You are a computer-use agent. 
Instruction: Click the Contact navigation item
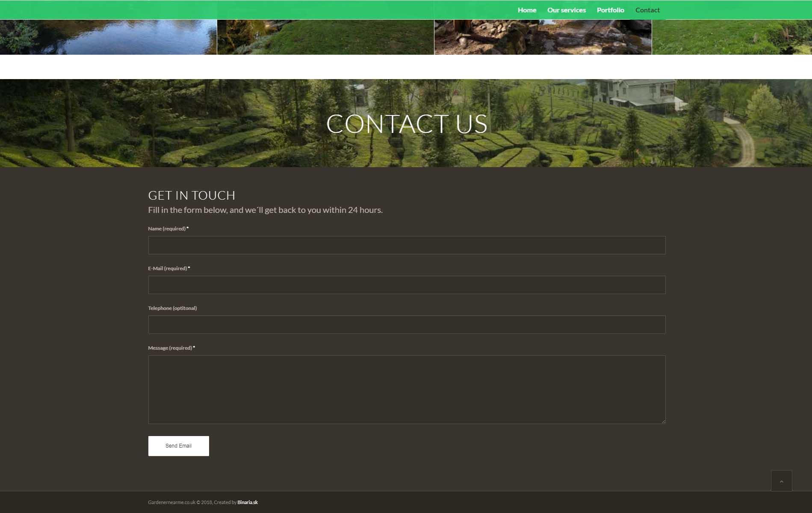pos(647,10)
